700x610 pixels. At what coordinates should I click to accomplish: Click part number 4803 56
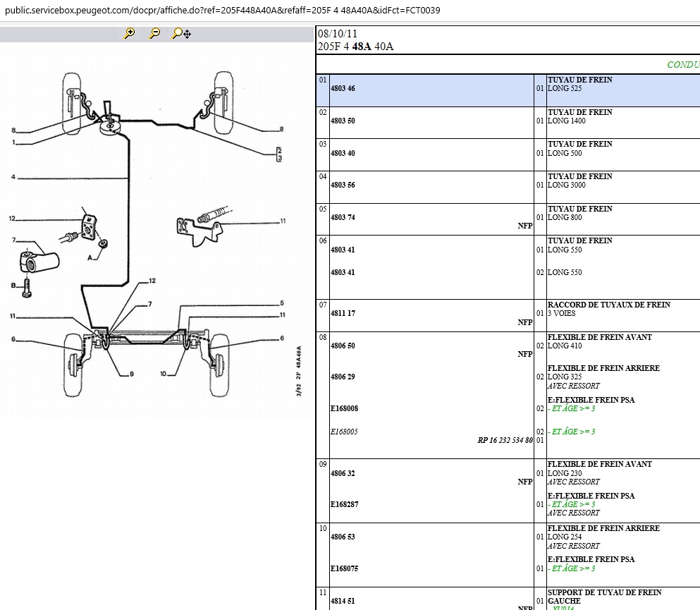[x=343, y=185]
